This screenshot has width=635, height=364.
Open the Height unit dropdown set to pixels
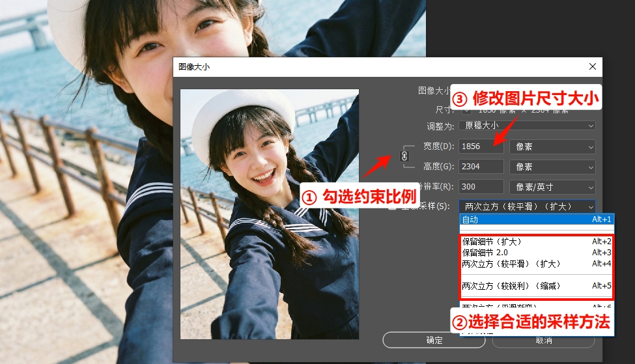pos(552,167)
